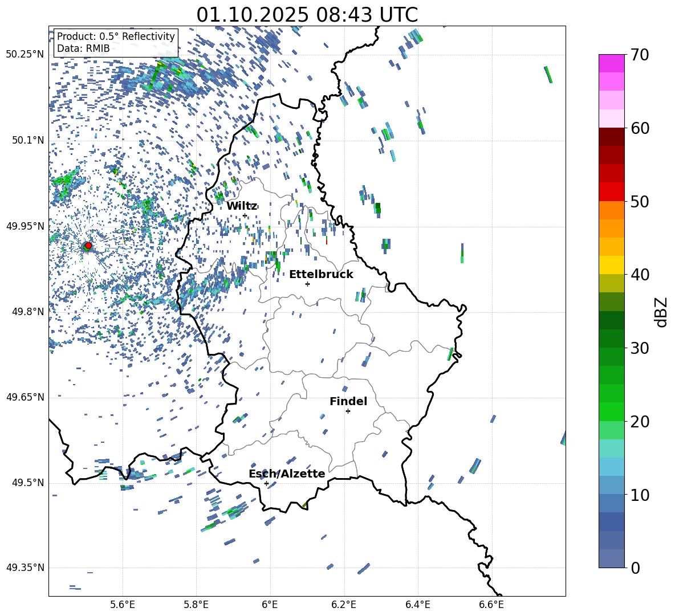This screenshot has width=675, height=616.
Task: Click the 6°E longitude label
Action: click(x=270, y=605)
